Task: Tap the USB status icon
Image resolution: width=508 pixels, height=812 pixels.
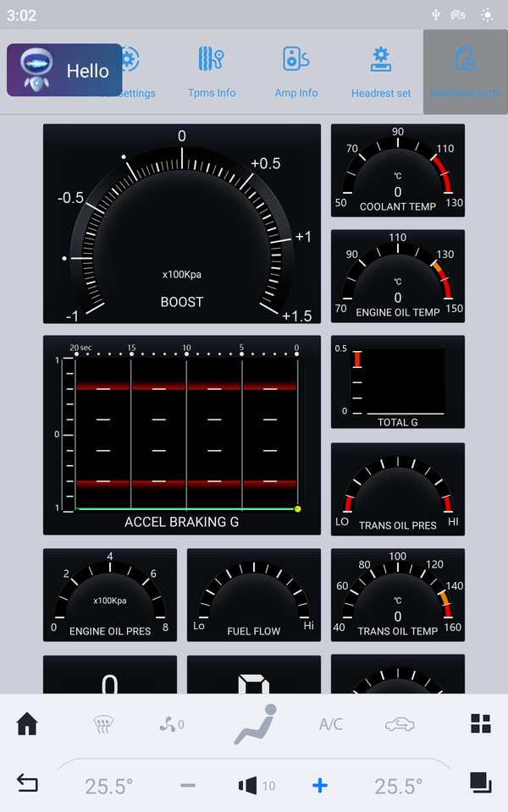Action: (436, 15)
